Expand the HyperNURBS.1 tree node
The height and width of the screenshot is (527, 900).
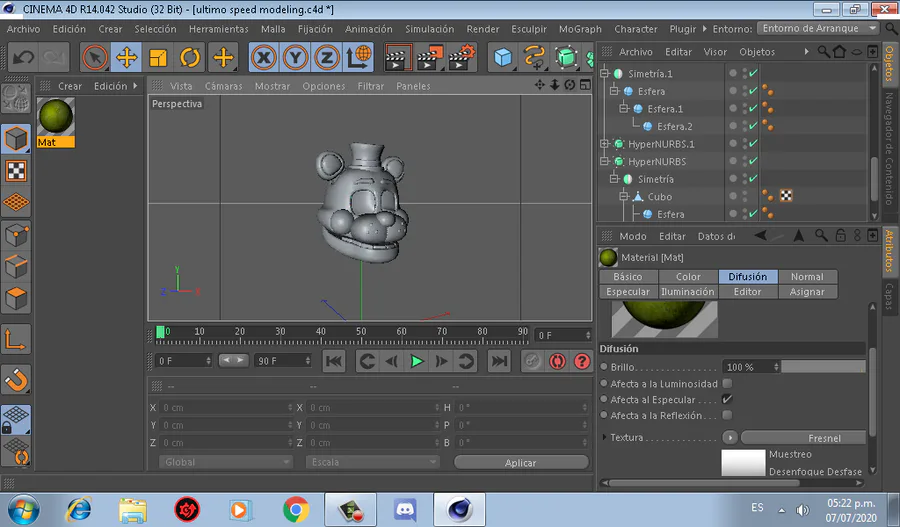(604, 144)
